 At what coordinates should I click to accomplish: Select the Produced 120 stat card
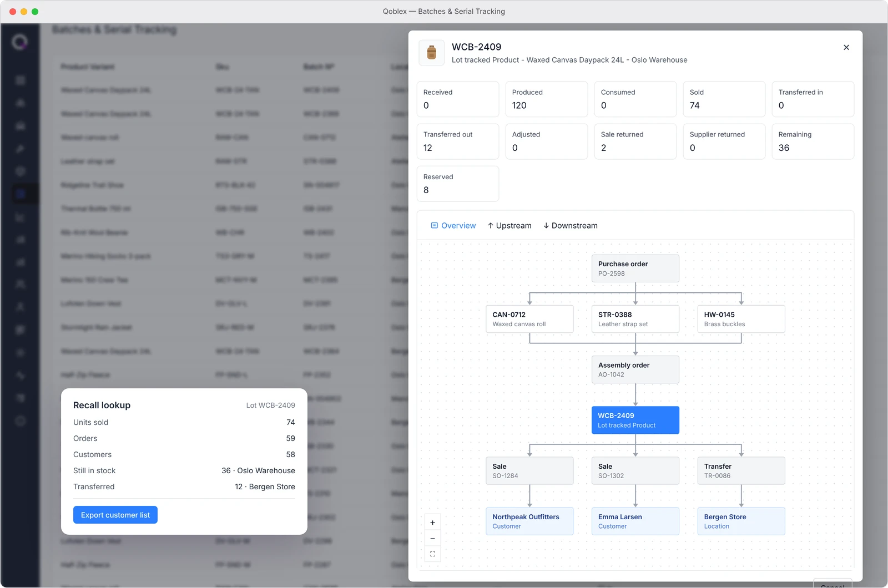click(547, 99)
